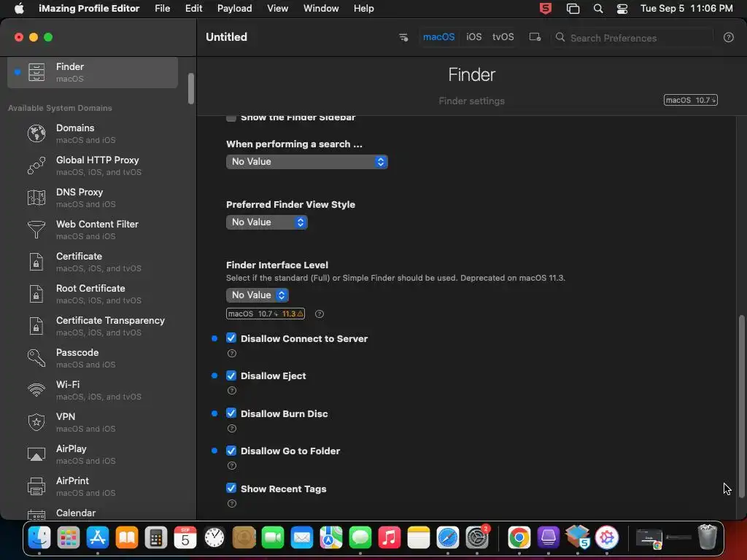The height and width of the screenshot is (560, 747).
Task: Open the Edit menu
Action: pos(193,9)
